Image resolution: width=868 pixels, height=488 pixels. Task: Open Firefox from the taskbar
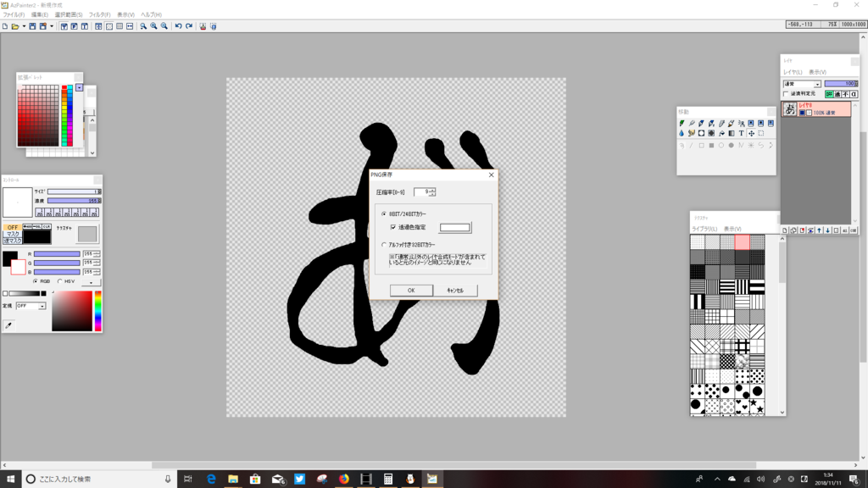pos(344,479)
